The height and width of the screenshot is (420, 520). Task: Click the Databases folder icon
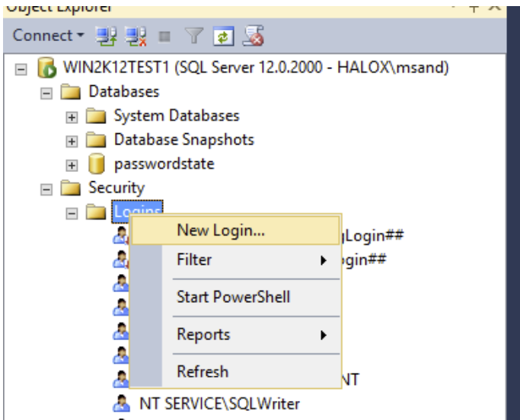coord(71,92)
